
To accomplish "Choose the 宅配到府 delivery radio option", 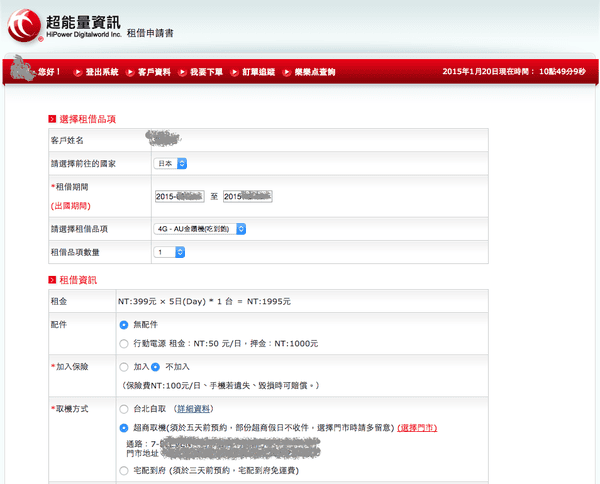I will 124,471.
